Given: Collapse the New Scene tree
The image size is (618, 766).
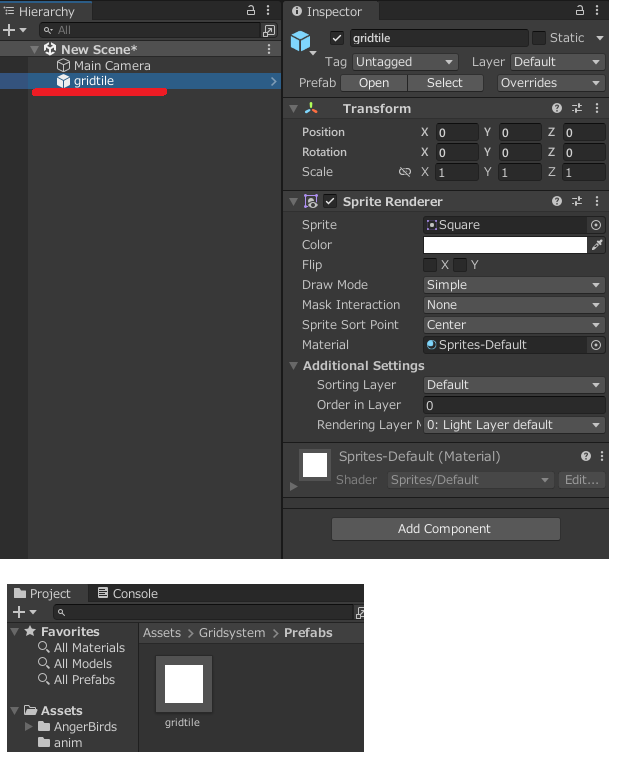Looking at the screenshot, I should [34, 49].
